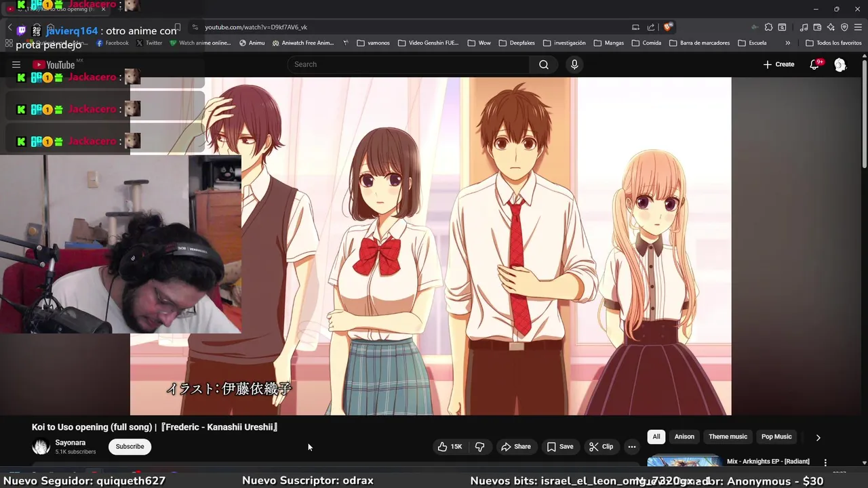The height and width of the screenshot is (488, 868).
Task: Open the investigación bookmarks folder
Action: (564, 43)
